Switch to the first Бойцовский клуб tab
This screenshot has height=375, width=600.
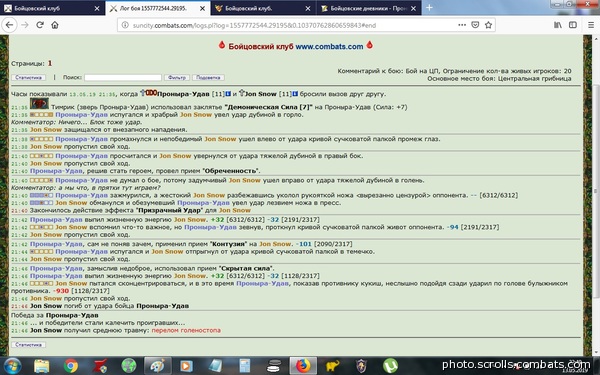pos(52,8)
